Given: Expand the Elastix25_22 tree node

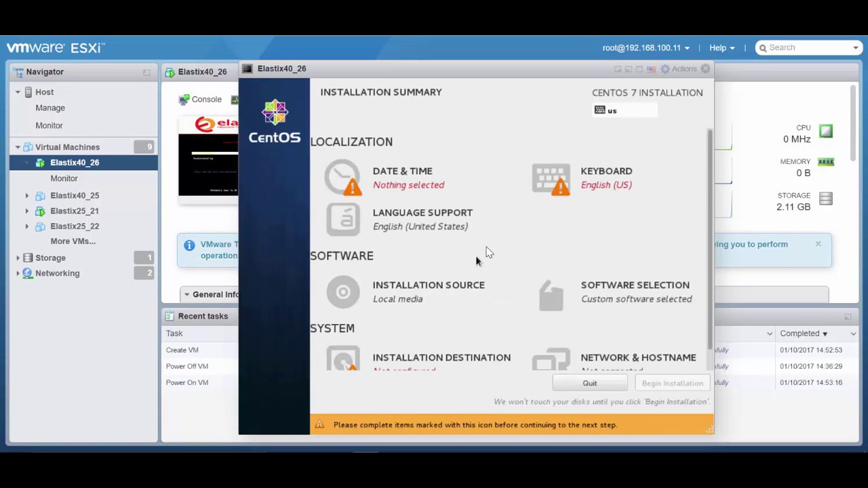Looking at the screenshot, I should (27, 226).
